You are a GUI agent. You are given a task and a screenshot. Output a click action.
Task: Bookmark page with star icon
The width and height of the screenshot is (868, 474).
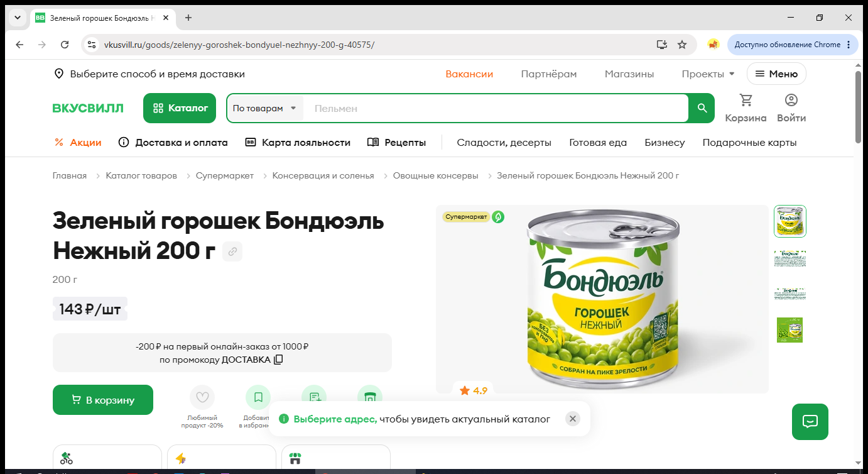(x=682, y=45)
